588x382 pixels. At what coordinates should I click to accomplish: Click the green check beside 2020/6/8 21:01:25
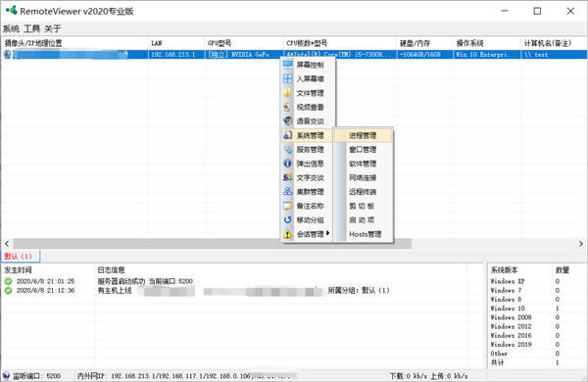click(x=8, y=281)
